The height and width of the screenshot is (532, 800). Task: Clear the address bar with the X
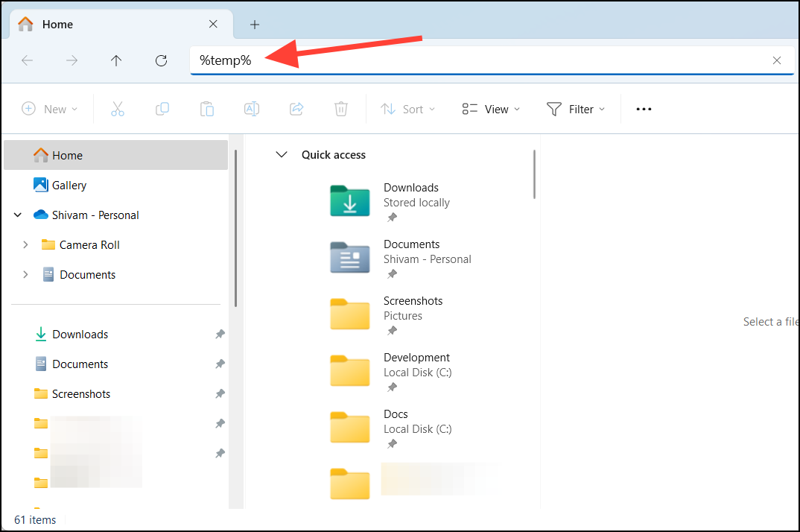(x=777, y=60)
